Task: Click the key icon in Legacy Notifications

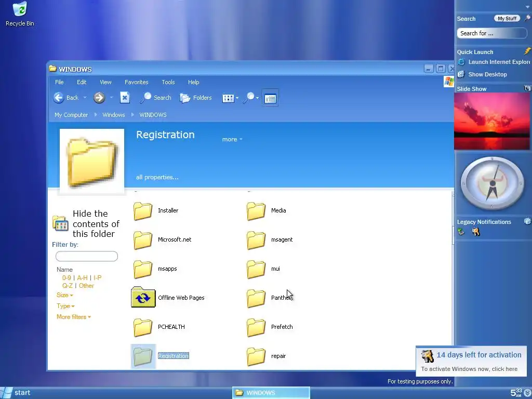Action: pos(476,232)
